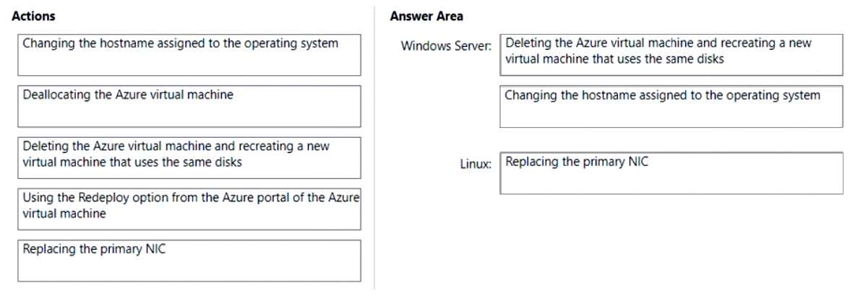Click the Linux answer box
Screen dimensions: 868x301
pos(671,173)
